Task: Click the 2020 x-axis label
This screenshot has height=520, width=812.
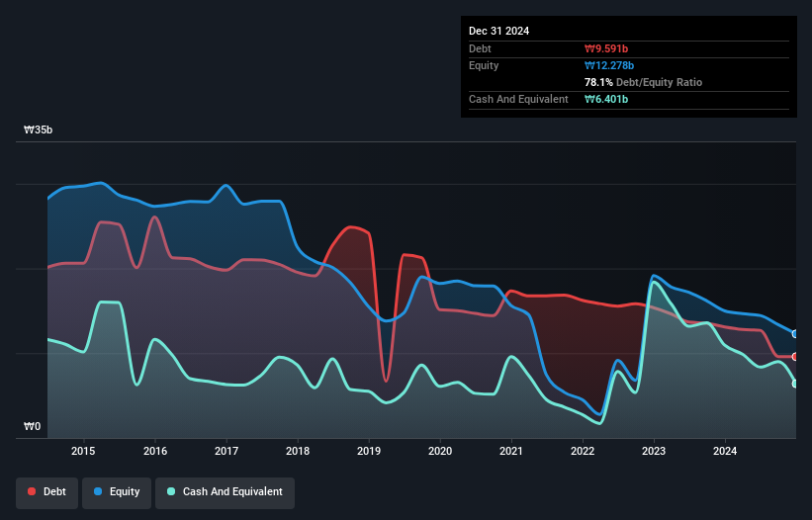Action: click(x=440, y=451)
